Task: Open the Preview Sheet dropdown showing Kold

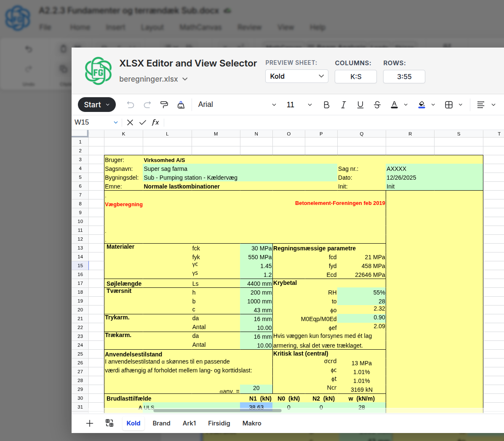Action: (296, 76)
